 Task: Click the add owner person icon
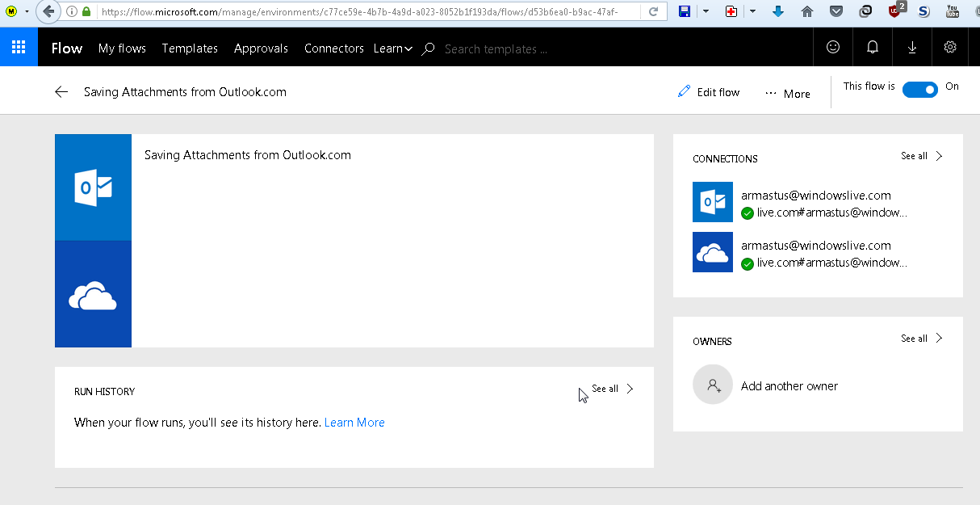click(x=713, y=385)
